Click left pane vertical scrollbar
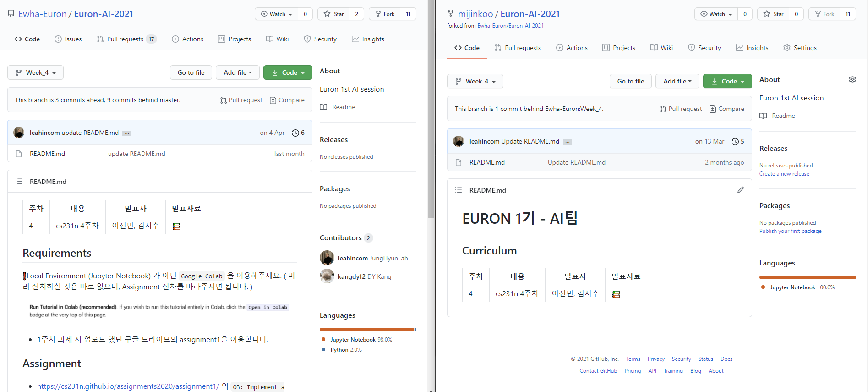Viewport: 868px width, 392px height. tap(431, 109)
